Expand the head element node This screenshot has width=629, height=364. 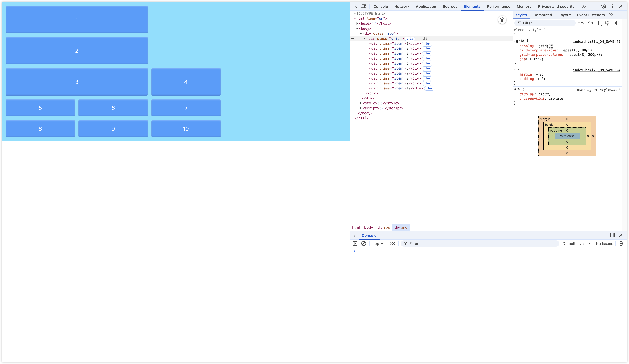coord(357,24)
